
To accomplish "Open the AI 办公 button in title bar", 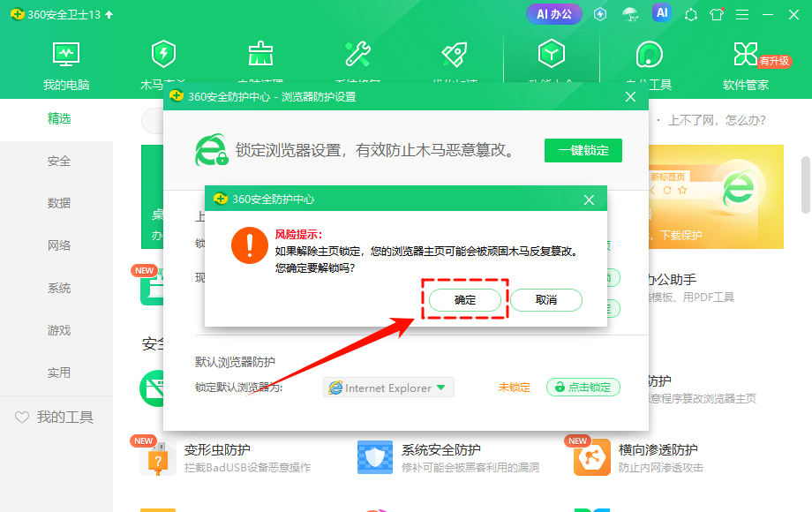I will pyautogui.click(x=553, y=13).
